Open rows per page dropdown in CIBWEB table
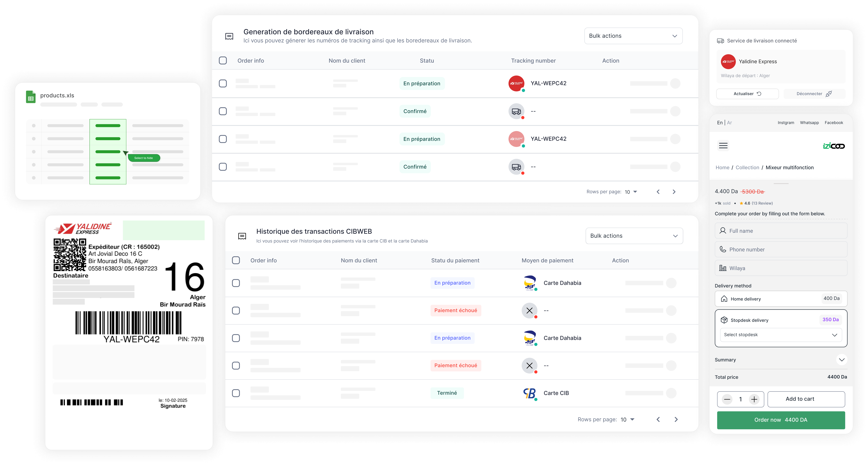 (x=627, y=420)
